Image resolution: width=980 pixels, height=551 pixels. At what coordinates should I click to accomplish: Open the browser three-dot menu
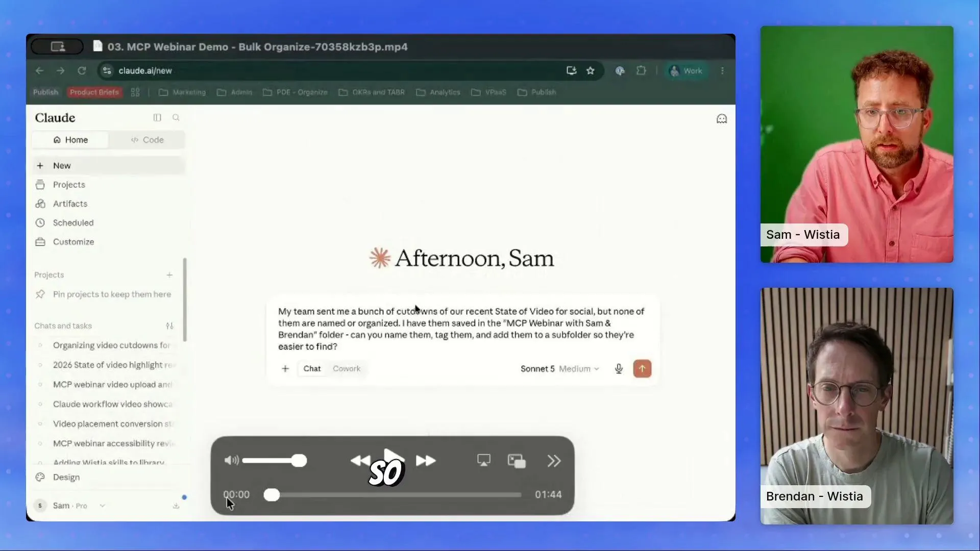click(x=722, y=71)
